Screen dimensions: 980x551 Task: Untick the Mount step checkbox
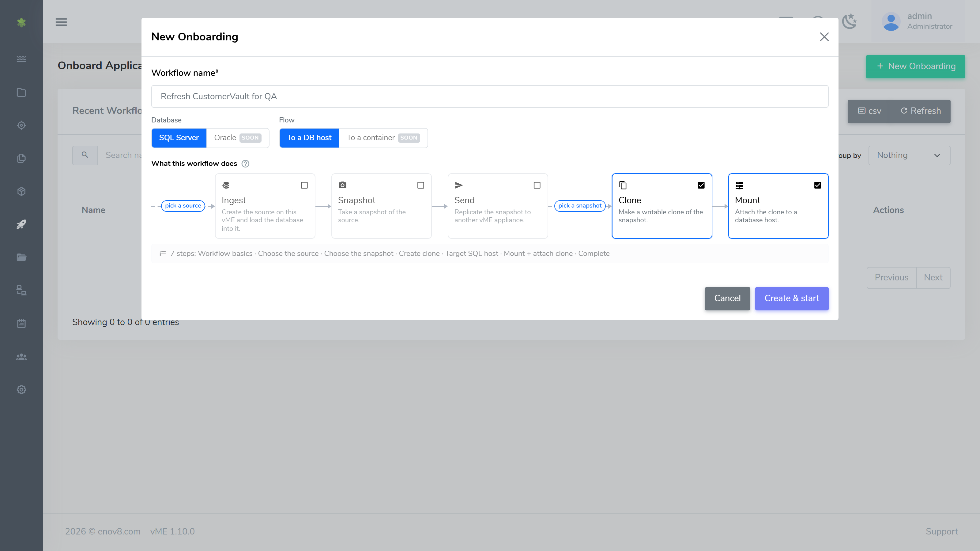[x=817, y=185]
